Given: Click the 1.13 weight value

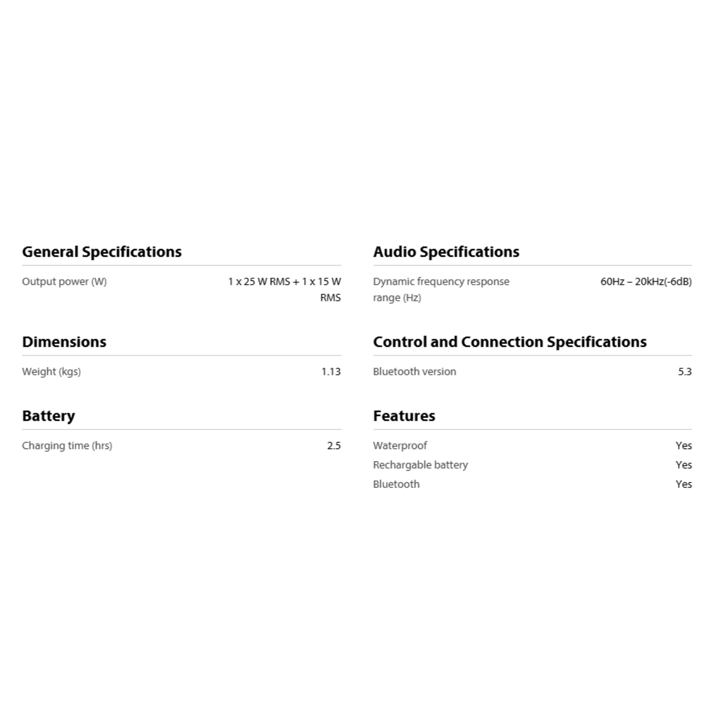Looking at the screenshot, I should pyautogui.click(x=331, y=371).
